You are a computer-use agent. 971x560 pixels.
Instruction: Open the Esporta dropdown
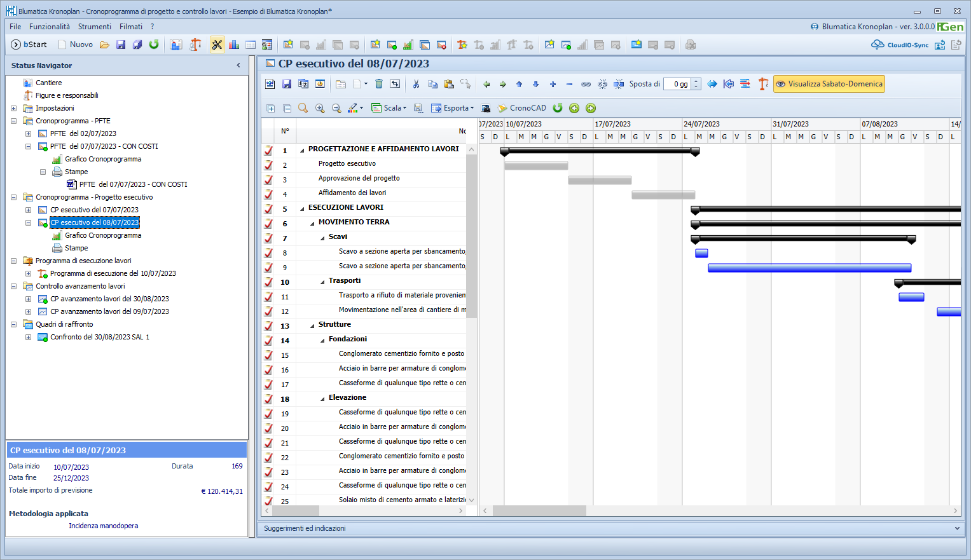coord(453,108)
